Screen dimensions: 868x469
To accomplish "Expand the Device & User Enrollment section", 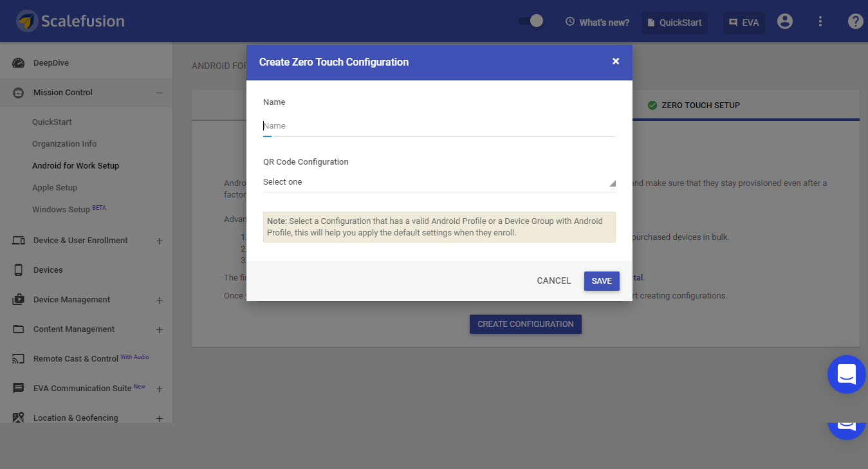I will tap(159, 240).
